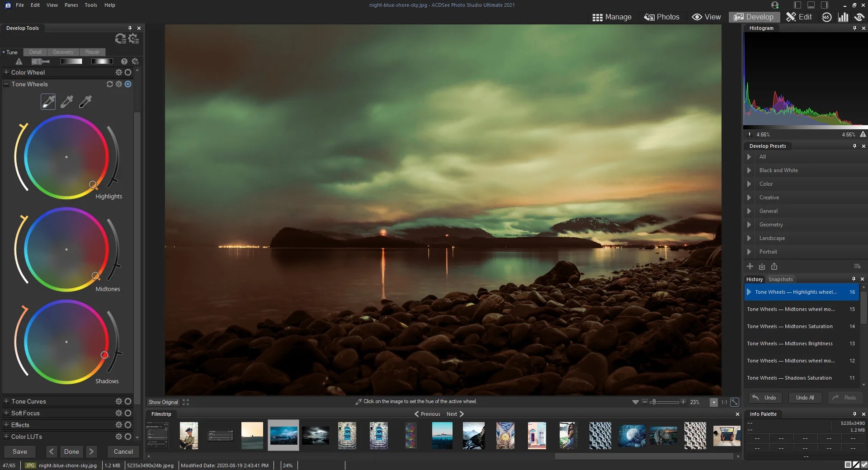The height and width of the screenshot is (470, 868).
Task: Switch to the Detail tab
Action: [x=35, y=52]
